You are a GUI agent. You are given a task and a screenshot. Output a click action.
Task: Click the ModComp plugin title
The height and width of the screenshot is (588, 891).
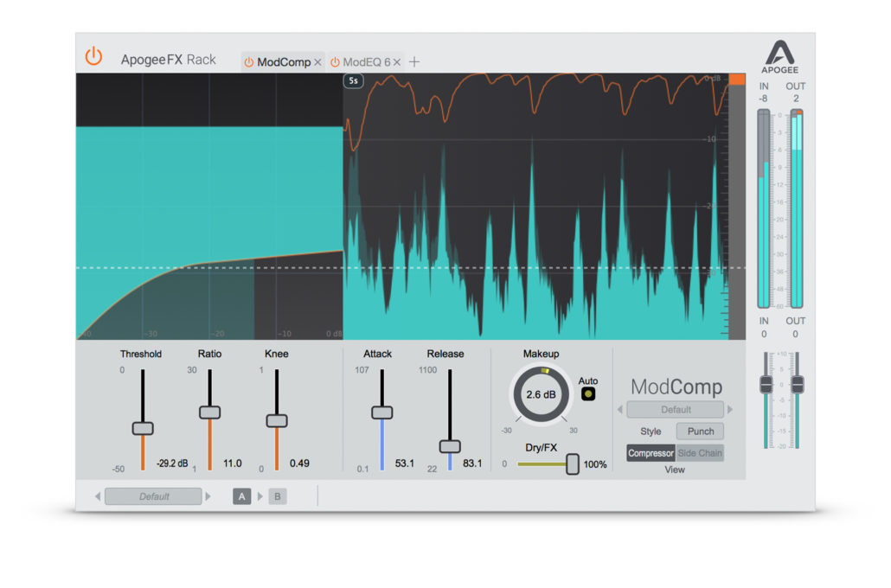[x=676, y=387]
